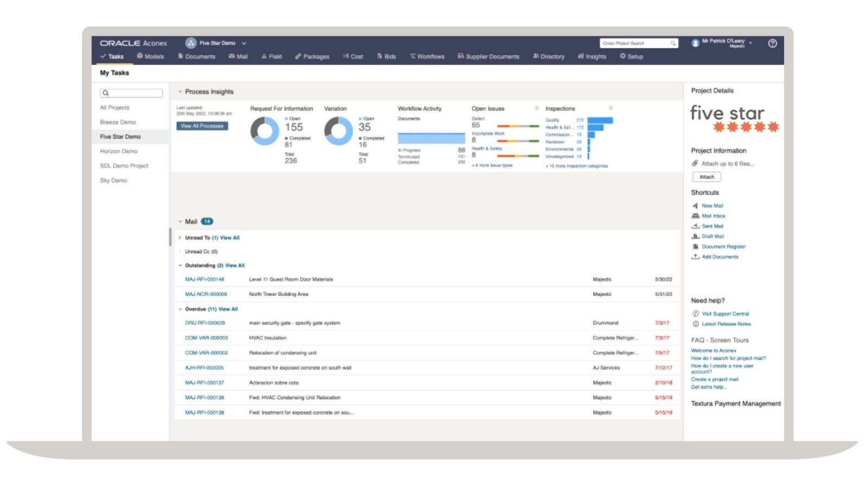
Task: Open the Insights icon in the toolbar
Action: coord(582,56)
